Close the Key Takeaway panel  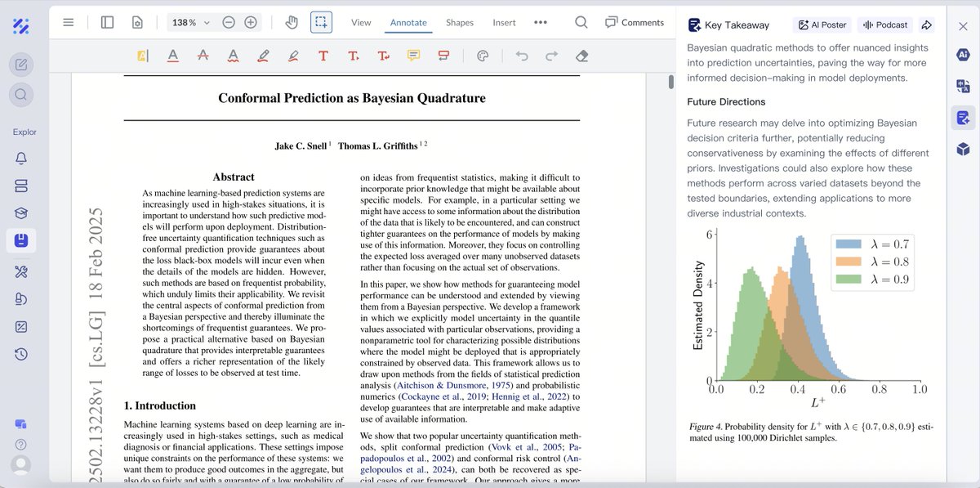click(x=963, y=26)
